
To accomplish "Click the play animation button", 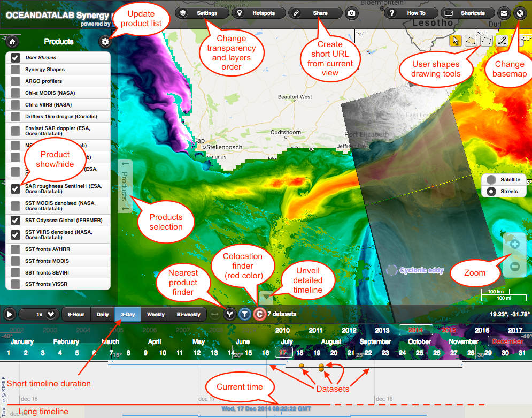I will point(10,314).
